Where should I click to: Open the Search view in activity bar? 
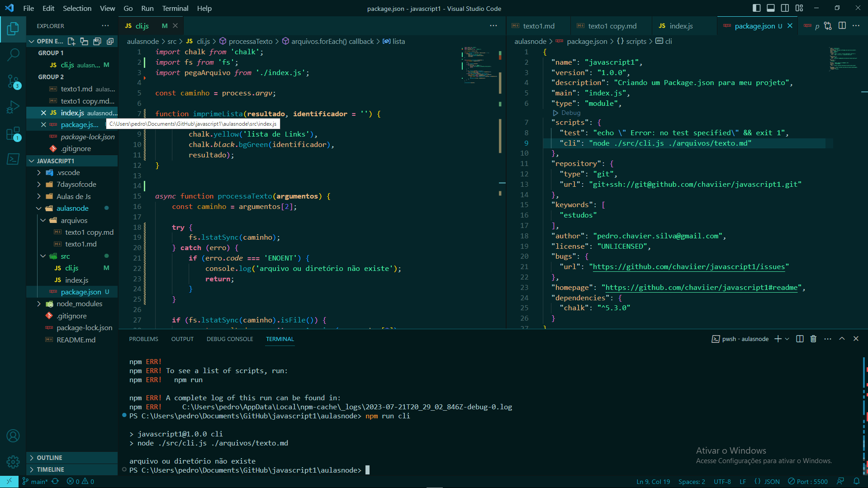coord(13,55)
